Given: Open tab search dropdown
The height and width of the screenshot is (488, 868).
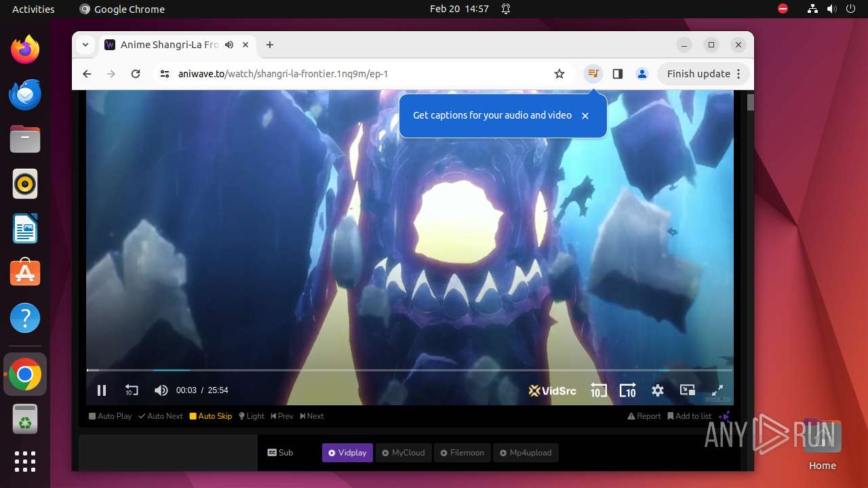Looking at the screenshot, I should click(x=85, y=45).
